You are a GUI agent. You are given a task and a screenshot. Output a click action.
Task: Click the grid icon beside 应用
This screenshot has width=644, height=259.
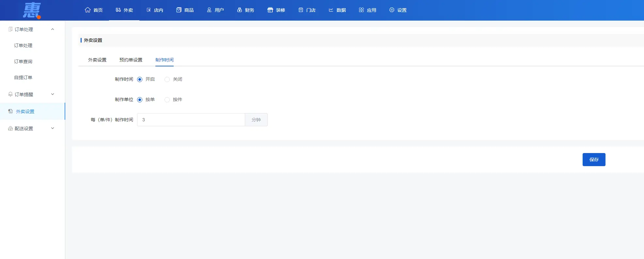coord(361,10)
